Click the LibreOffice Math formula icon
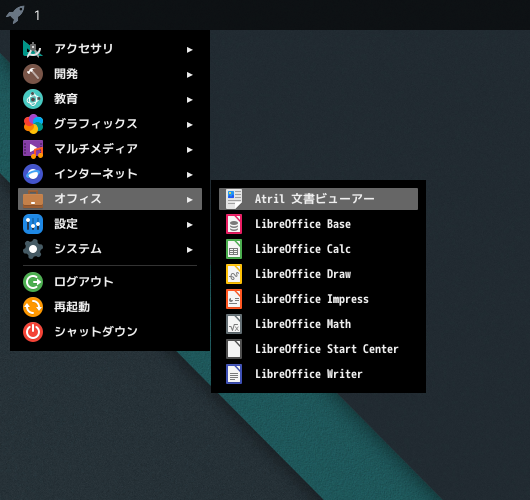Viewport: 530px width, 500px height. tap(234, 324)
